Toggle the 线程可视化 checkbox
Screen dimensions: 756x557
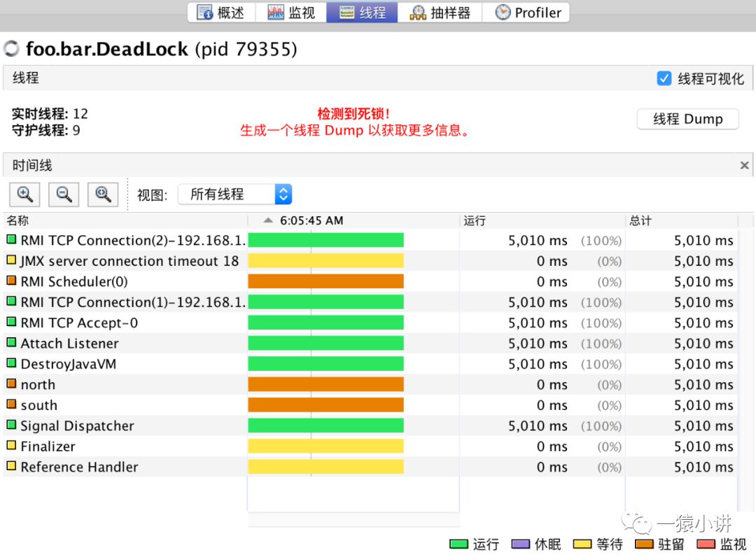click(664, 78)
